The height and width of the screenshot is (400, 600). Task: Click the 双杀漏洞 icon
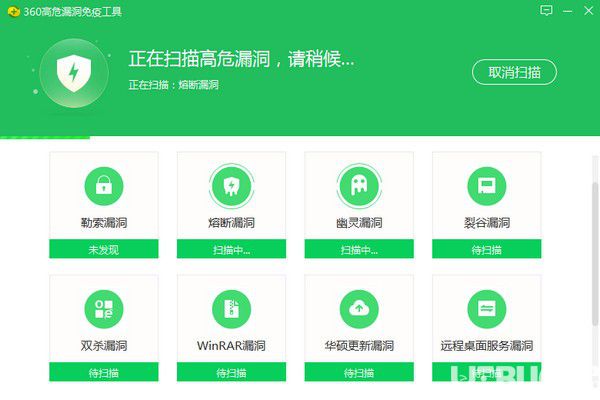click(x=104, y=309)
